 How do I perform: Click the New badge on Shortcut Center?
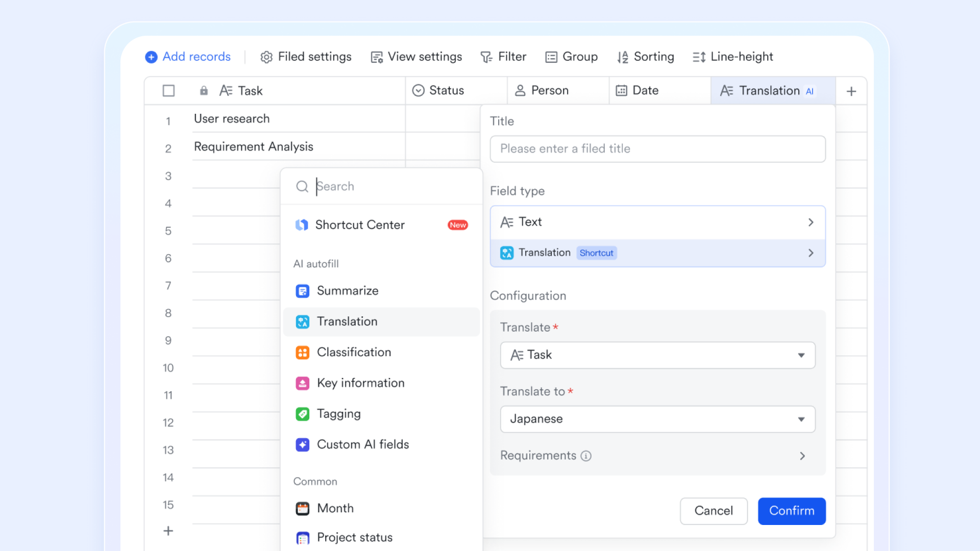(x=458, y=225)
